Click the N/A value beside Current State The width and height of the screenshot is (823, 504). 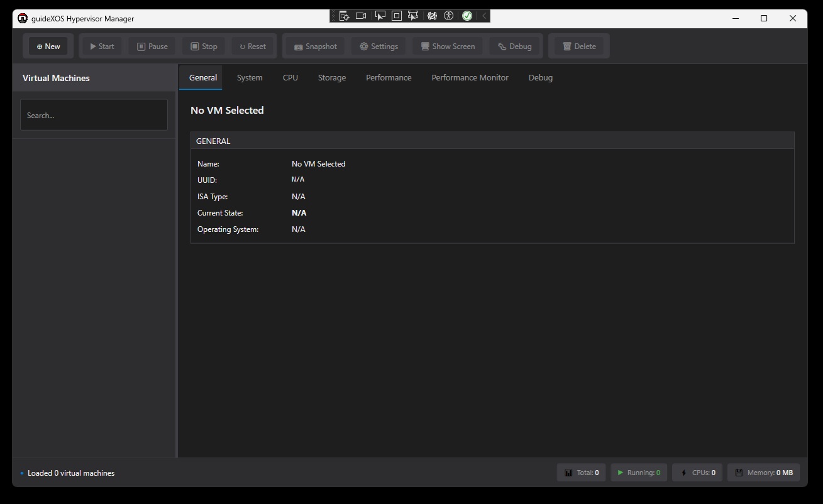click(x=299, y=213)
